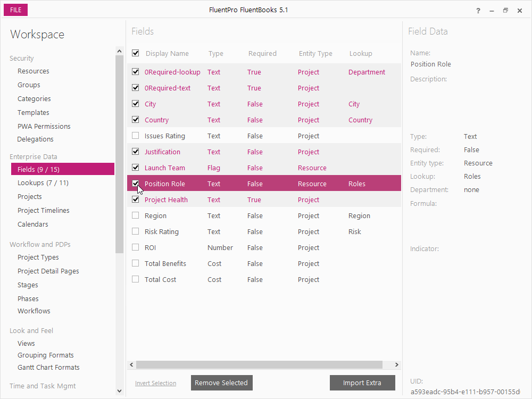Check the Issues Rating field checkbox
This screenshot has width=532, height=399.
point(135,136)
